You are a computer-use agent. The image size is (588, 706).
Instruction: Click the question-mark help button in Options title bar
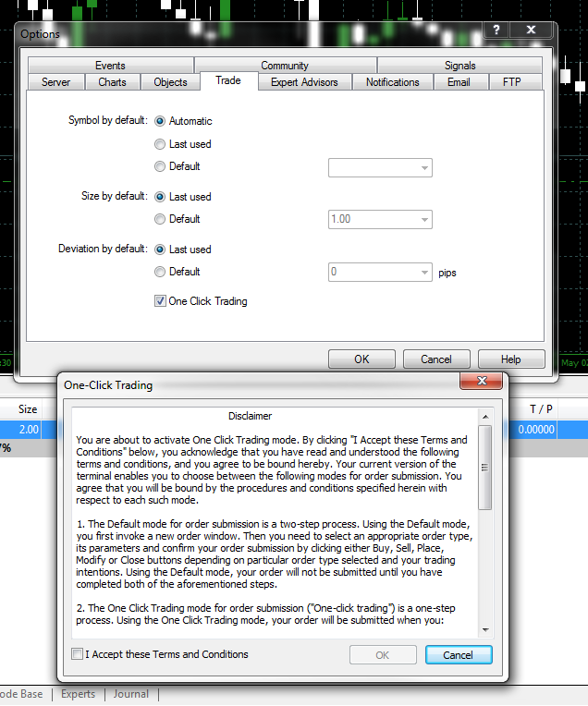tap(498, 31)
